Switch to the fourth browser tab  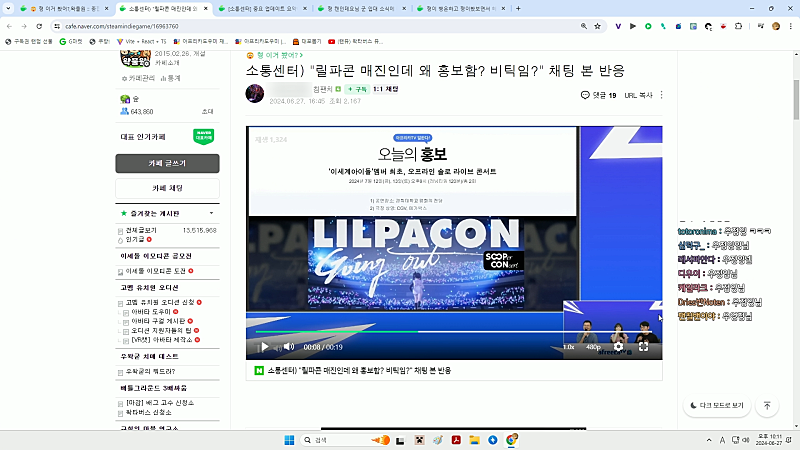pyautogui.click(x=362, y=9)
